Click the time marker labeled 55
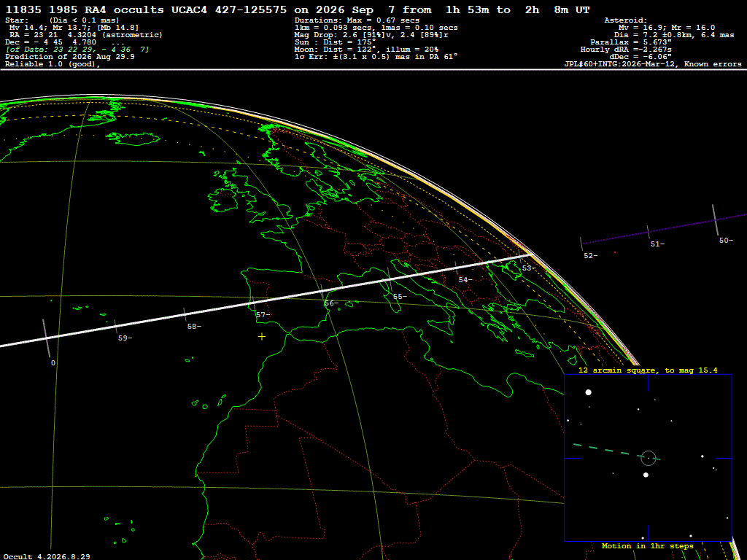747x560 pixels. (x=399, y=297)
